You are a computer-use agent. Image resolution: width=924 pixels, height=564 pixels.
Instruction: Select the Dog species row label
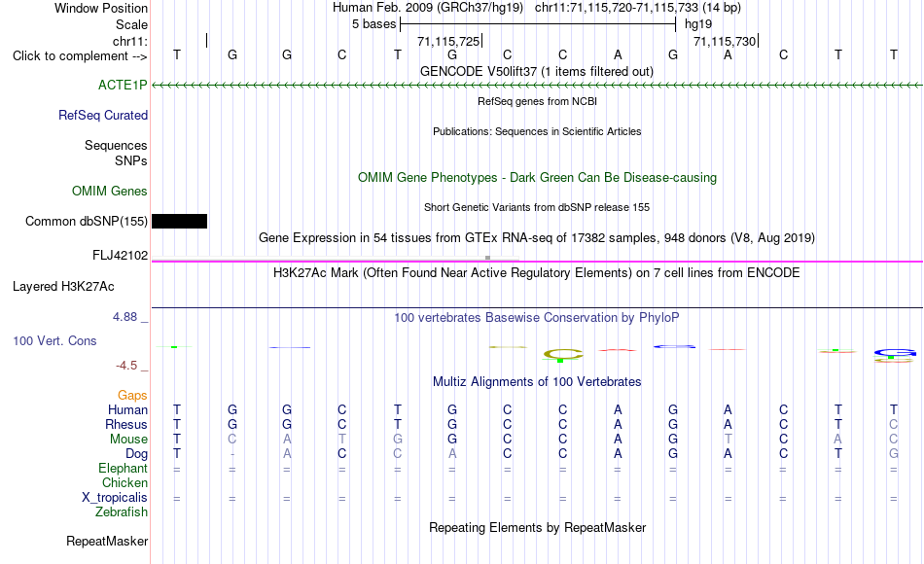137,454
